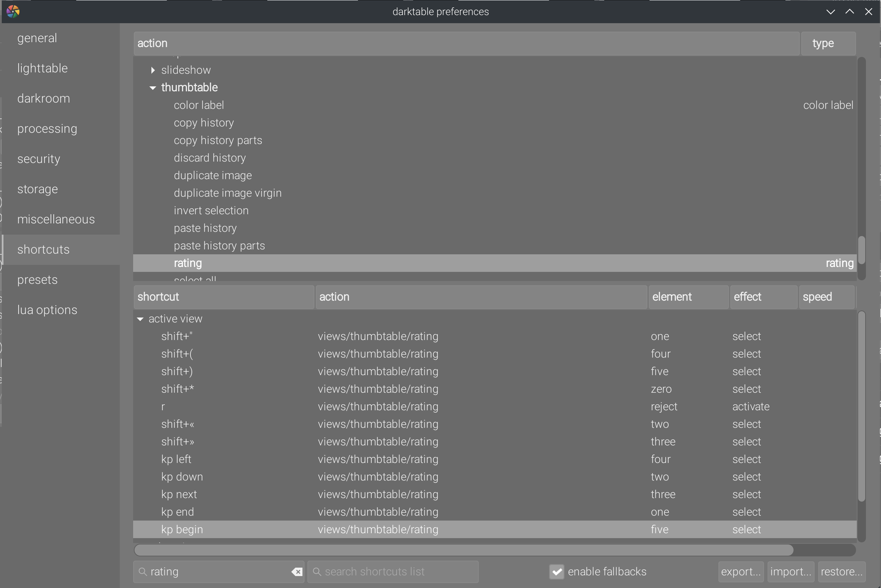This screenshot has height=588, width=881.
Task: Click the speed column header
Action: pyautogui.click(x=827, y=297)
